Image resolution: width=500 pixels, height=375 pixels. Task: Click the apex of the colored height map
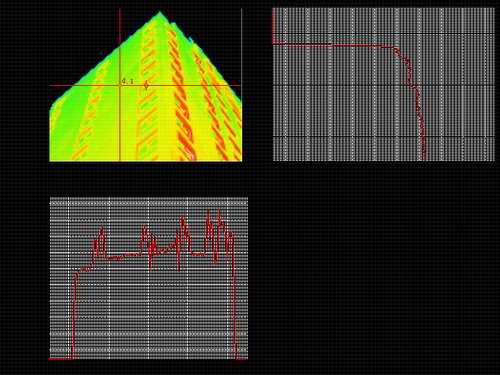[160, 13]
